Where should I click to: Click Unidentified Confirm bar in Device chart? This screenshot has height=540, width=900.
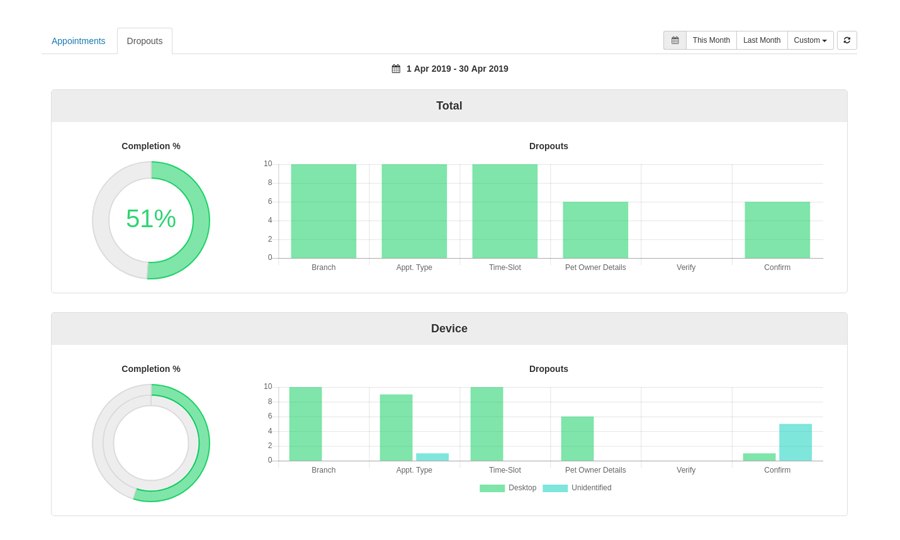pyautogui.click(x=795, y=442)
